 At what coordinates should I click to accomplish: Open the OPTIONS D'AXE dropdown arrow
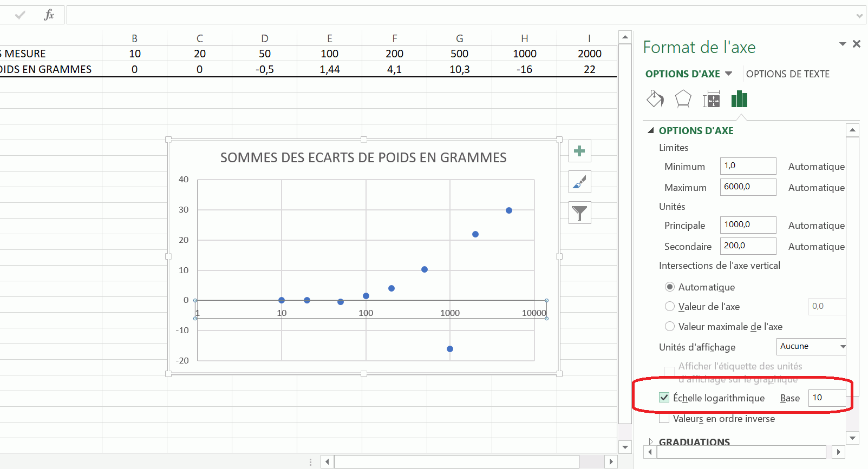pyautogui.click(x=728, y=74)
